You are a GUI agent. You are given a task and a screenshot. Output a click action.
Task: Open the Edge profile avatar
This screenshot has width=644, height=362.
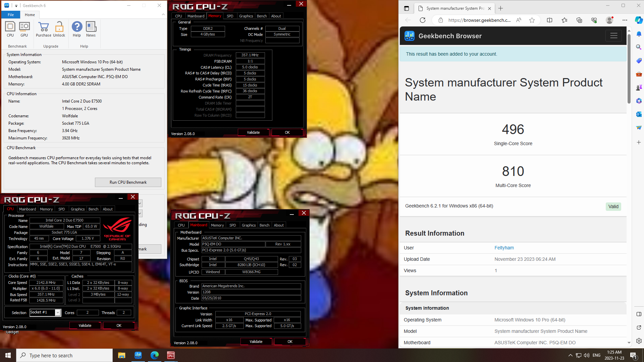(609, 20)
